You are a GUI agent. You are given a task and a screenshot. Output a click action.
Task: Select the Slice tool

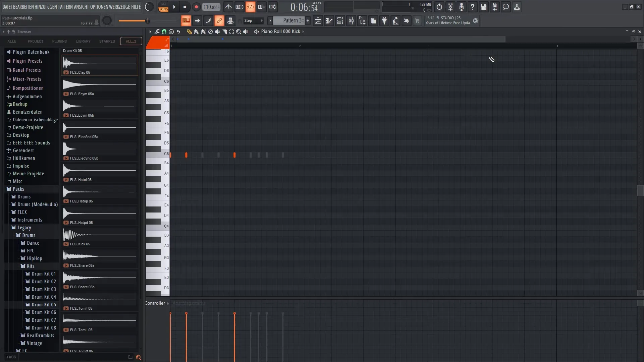click(x=224, y=32)
